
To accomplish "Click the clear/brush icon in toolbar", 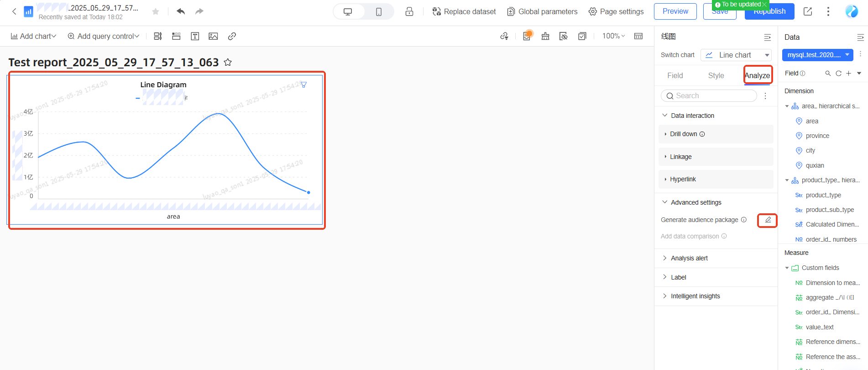I will click(545, 36).
